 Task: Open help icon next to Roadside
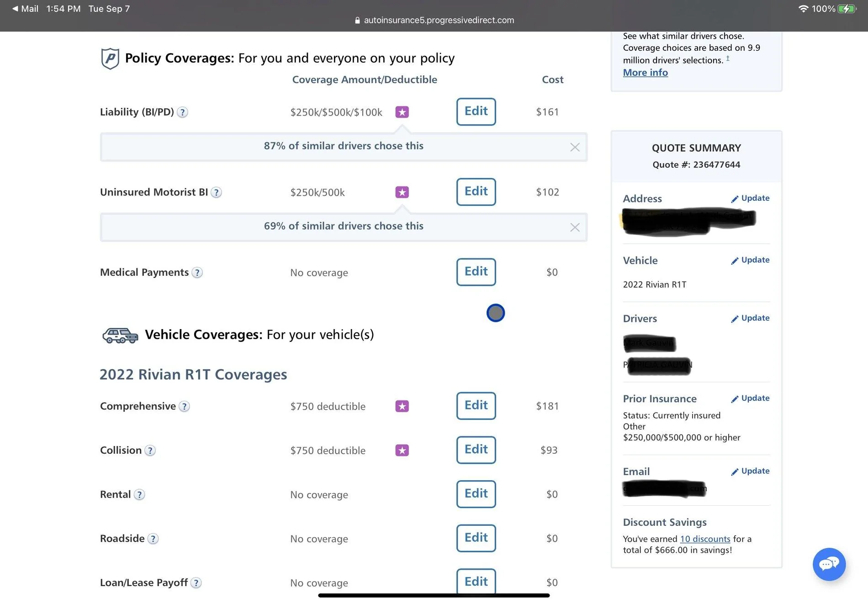pyautogui.click(x=153, y=539)
